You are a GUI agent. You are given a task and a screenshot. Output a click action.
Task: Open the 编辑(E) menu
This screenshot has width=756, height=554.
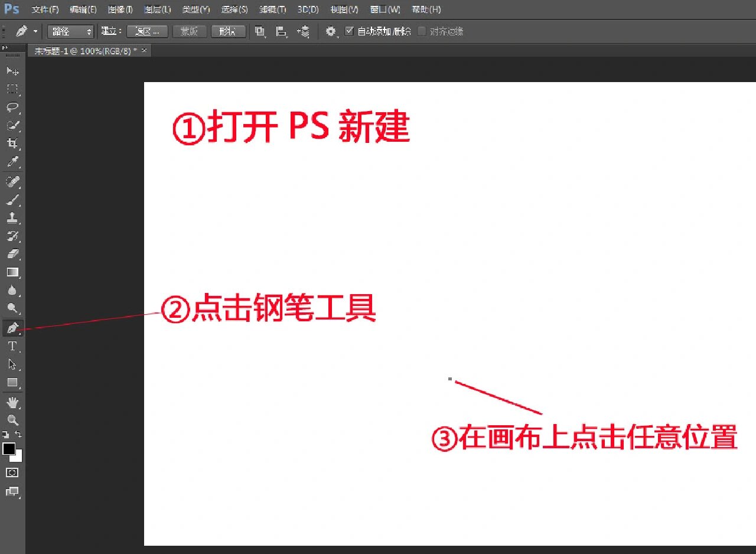point(83,9)
